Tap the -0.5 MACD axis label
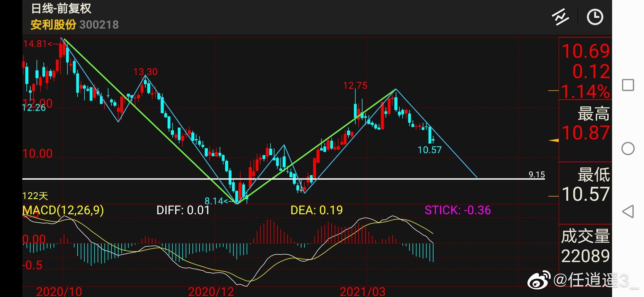This screenshot has height=297, width=644. pos(32,265)
